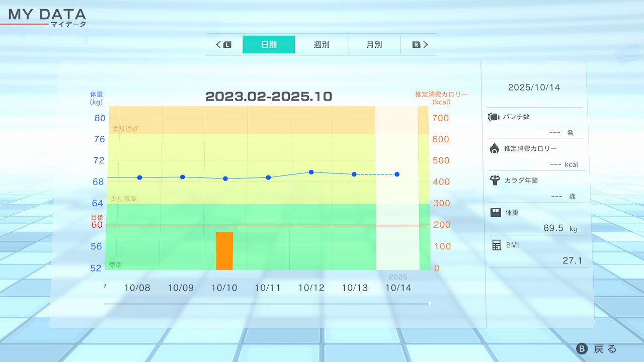This screenshot has height=362, width=644.
Task: Click the calorie flame icon
Action: (495, 148)
